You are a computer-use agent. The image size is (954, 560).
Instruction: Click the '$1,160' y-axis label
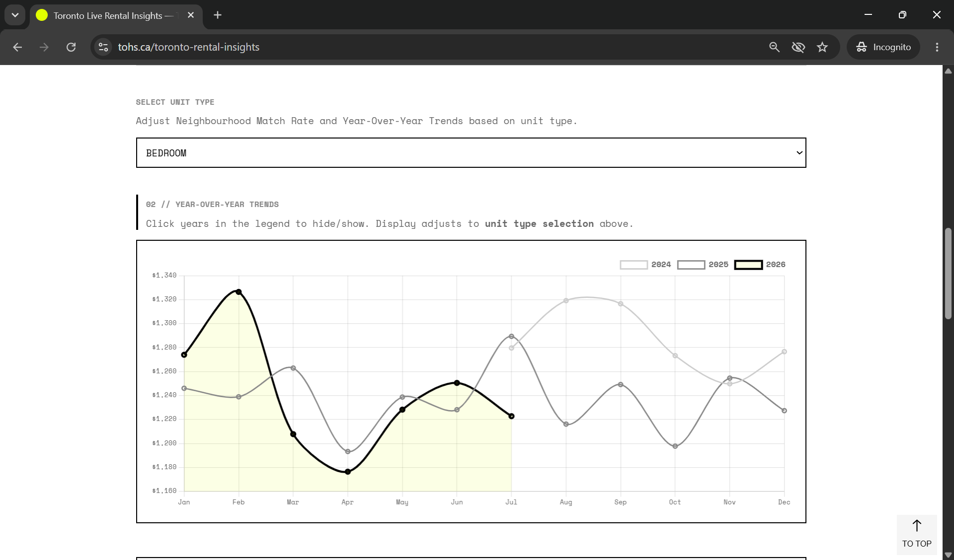tap(164, 491)
